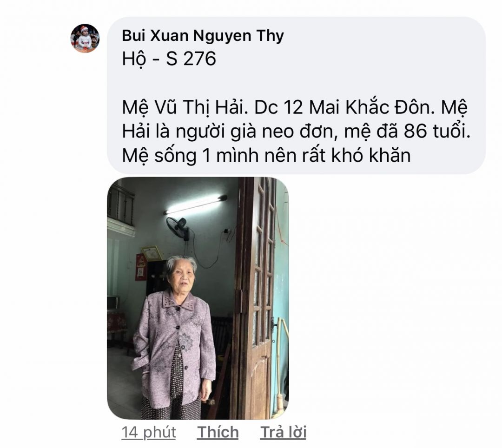The height and width of the screenshot is (448, 502).
Task: Reply to the comment via Trả lời
Action: (283, 432)
